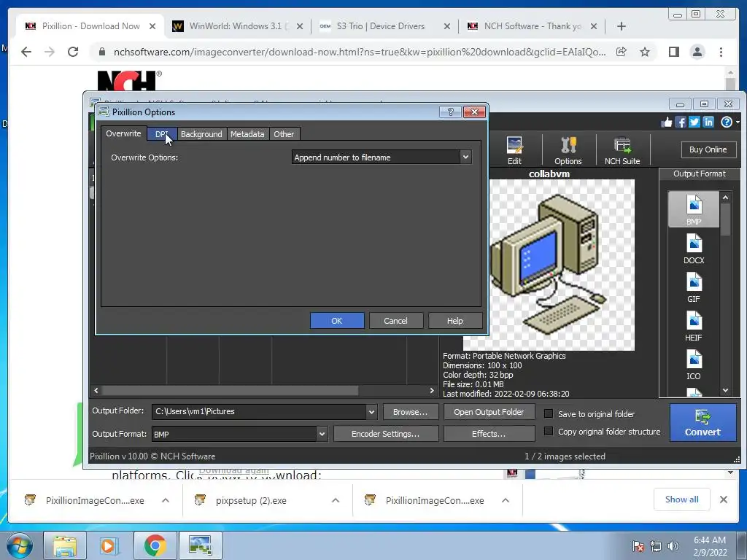Open the Chrome profile icon
The image size is (747, 560).
[697, 52]
